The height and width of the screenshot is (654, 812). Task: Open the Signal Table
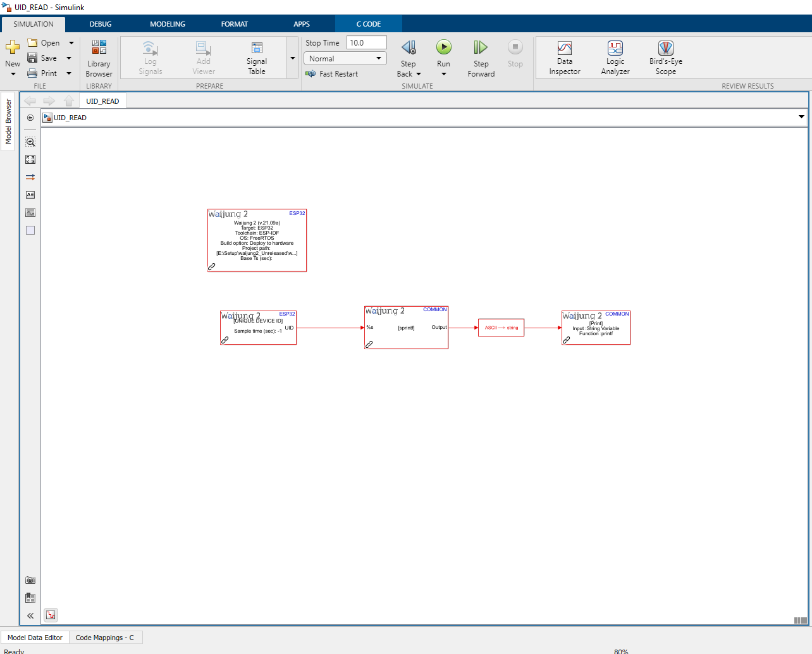coord(257,58)
